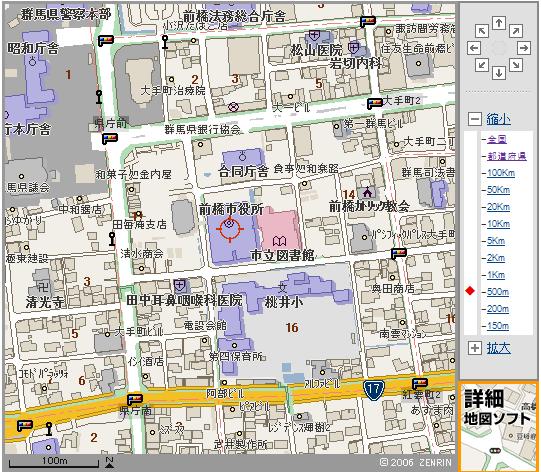This screenshot has width=541, height=472.
Task: Click the red diamond scale marker
Action: pos(470,291)
